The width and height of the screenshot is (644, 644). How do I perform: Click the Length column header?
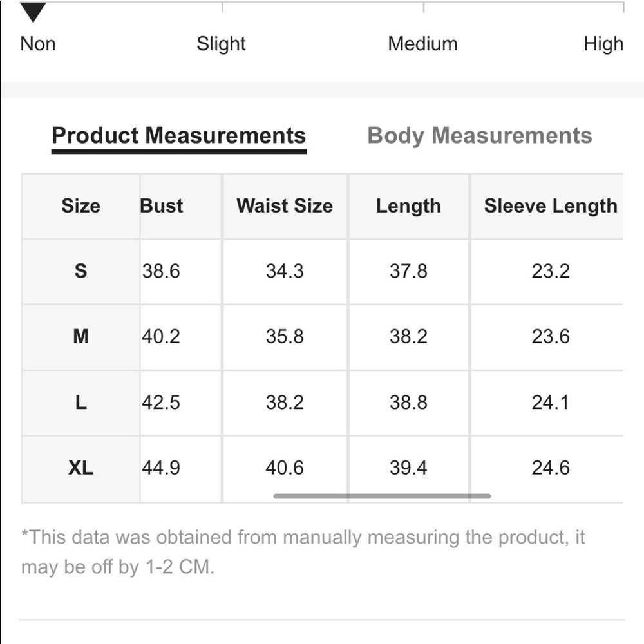(408, 206)
